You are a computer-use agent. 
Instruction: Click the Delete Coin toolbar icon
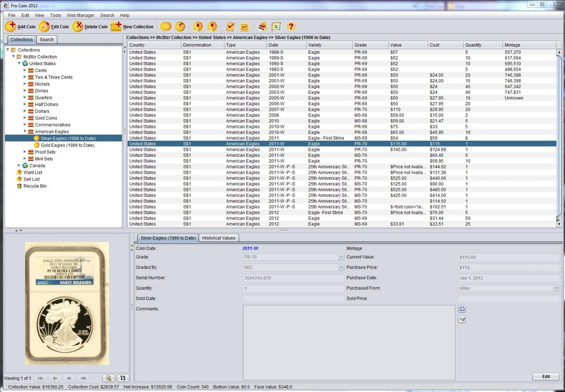point(77,27)
